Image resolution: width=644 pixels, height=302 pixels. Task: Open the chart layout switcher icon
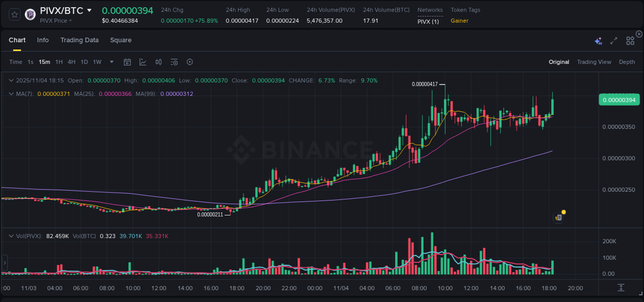tap(630, 40)
